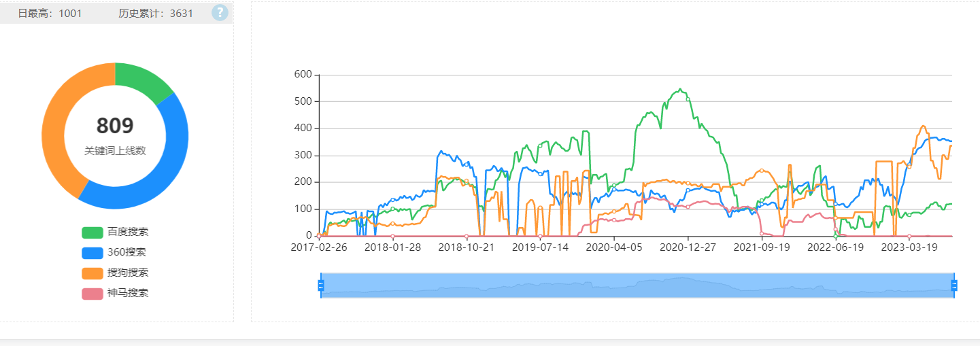
Task: Click the 日最高：1001 text
Action: [50, 13]
